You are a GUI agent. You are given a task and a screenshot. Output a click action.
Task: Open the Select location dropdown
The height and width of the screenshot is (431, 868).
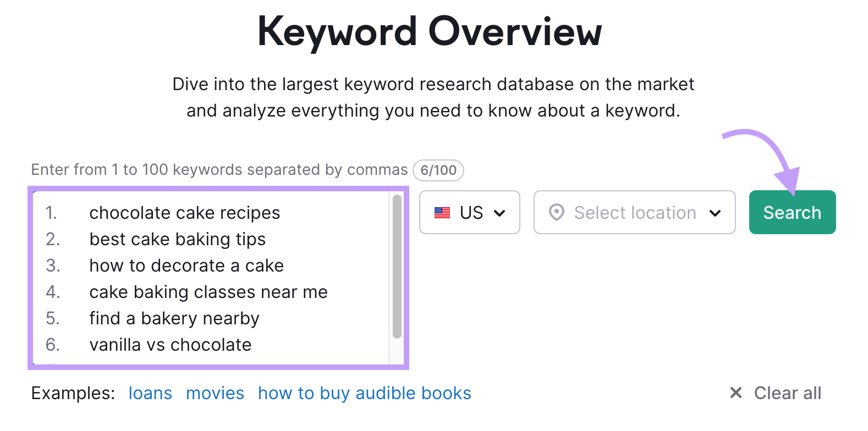(634, 212)
